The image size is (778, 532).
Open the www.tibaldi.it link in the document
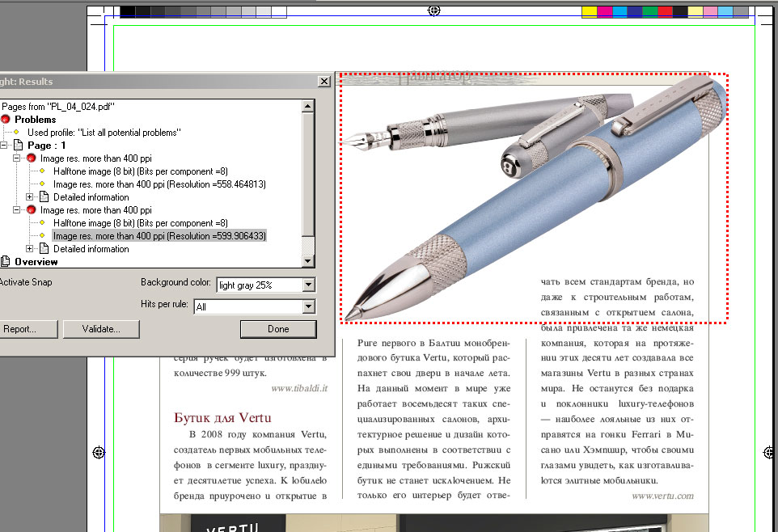[x=299, y=388]
